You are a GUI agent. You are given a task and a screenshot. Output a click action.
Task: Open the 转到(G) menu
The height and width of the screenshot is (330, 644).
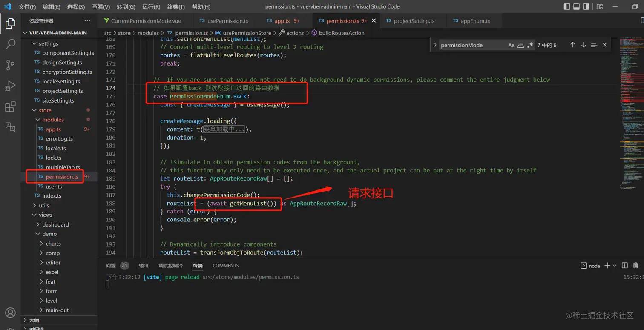(126, 7)
